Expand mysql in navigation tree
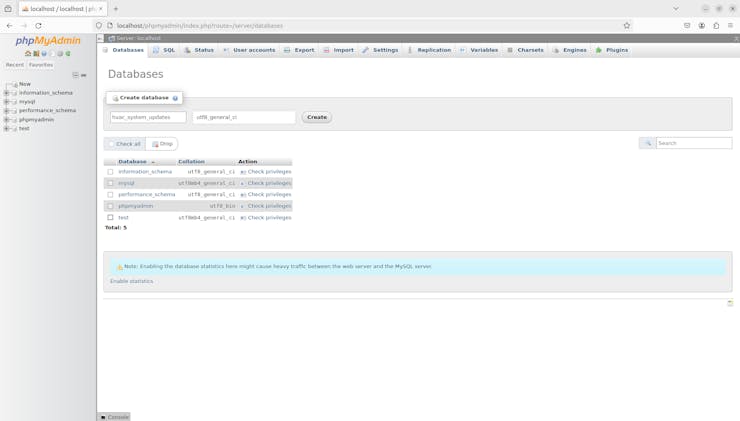Image resolution: width=740 pixels, height=421 pixels. [7, 101]
